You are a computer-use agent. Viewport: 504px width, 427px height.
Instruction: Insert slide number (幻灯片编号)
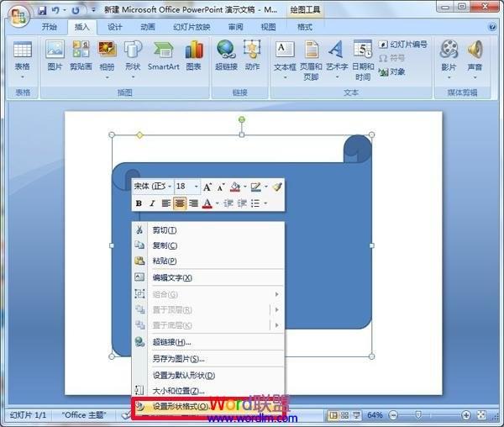pos(403,45)
